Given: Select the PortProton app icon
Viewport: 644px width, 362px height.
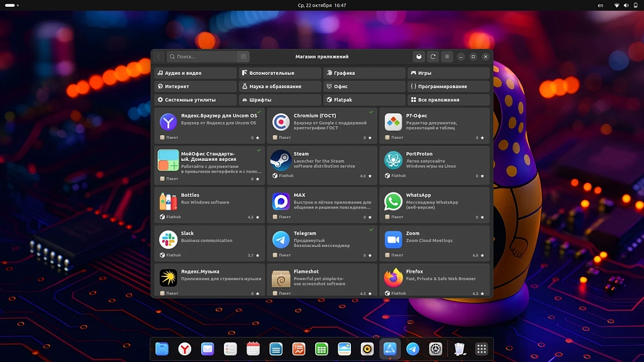Looking at the screenshot, I should [x=393, y=160].
